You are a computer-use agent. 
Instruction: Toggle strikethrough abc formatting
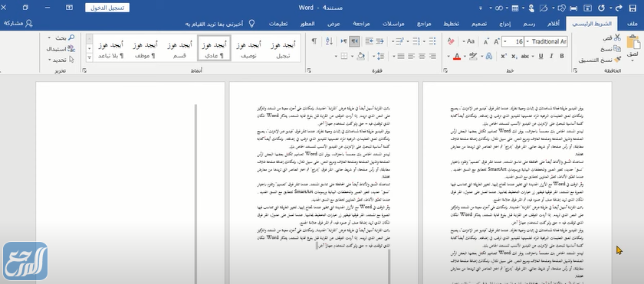pos(525,56)
